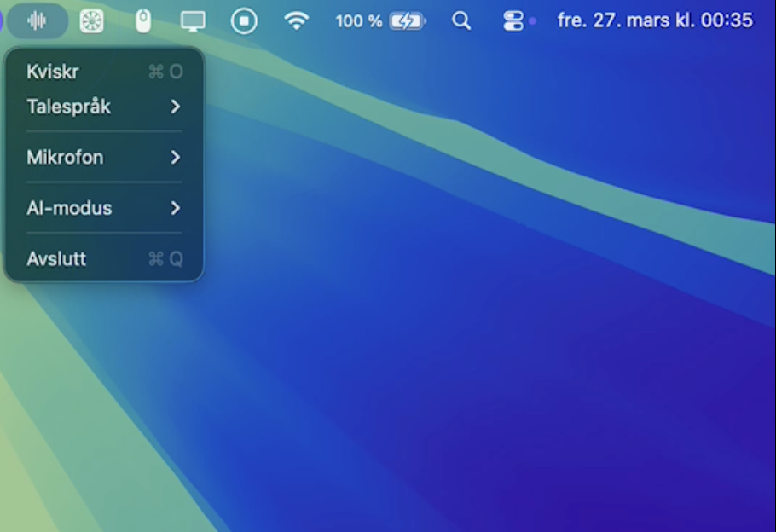The height and width of the screenshot is (532, 776).
Task: Open the Kviskr waveform menu bar icon
Action: pyautogui.click(x=36, y=20)
